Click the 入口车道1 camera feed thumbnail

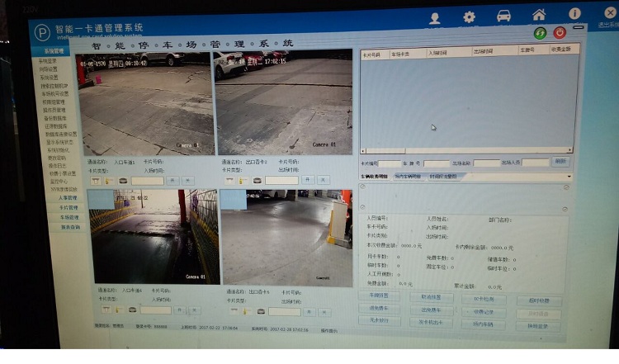[x=146, y=105]
